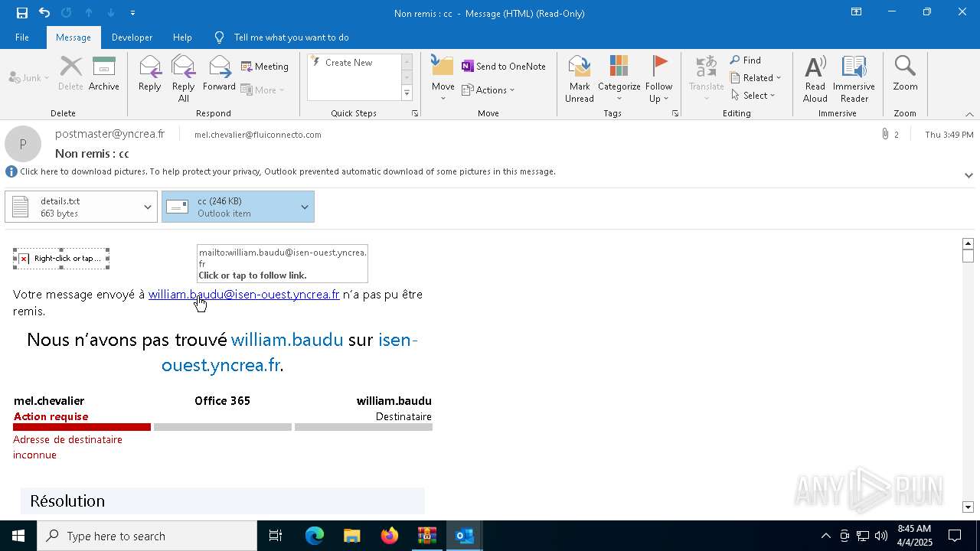
Task: Click the Windows Start button
Action: pos(18,536)
